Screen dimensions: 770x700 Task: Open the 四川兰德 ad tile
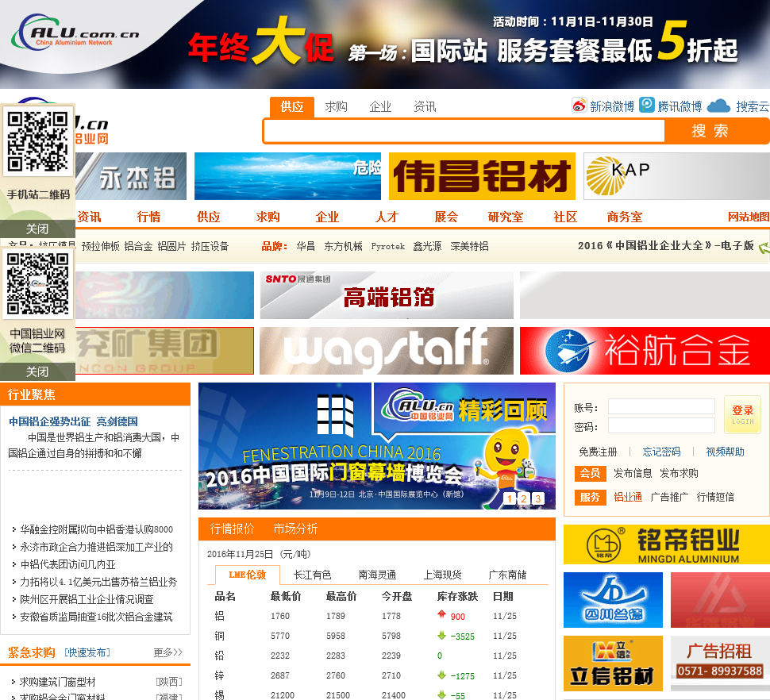pyautogui.click(x=613, y=600)
